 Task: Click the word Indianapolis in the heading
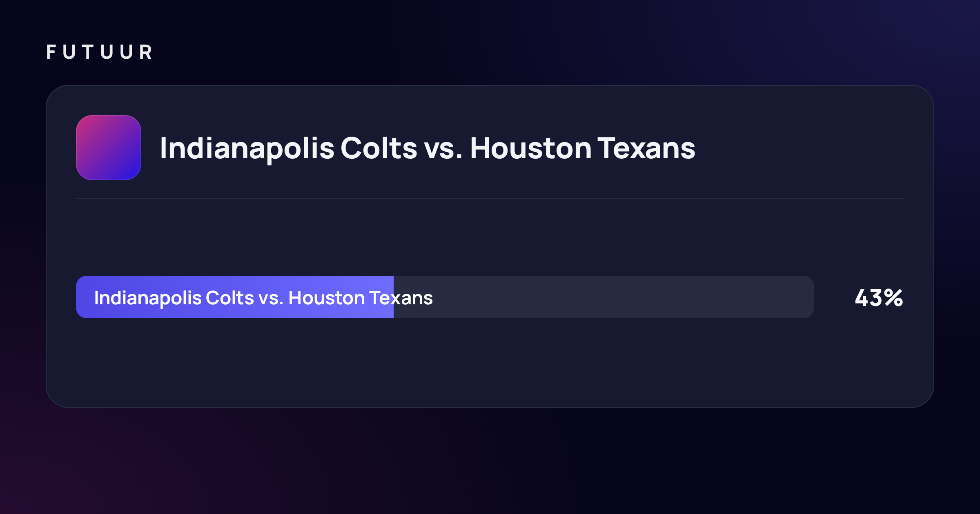247,148
